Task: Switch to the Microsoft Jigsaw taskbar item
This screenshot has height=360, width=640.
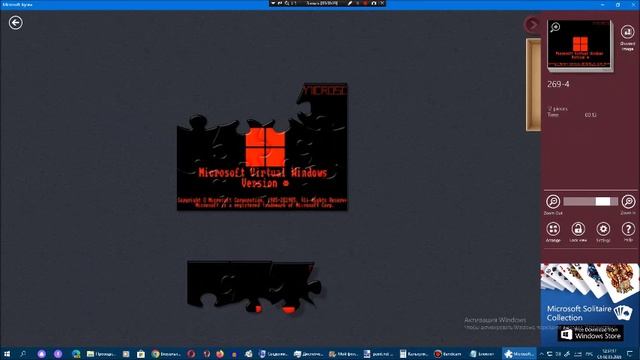Action: (x=518, y=354)
